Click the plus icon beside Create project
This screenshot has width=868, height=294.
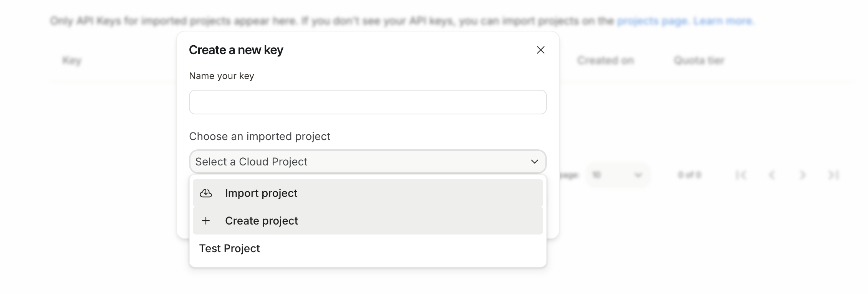click(x=206, y=221)
